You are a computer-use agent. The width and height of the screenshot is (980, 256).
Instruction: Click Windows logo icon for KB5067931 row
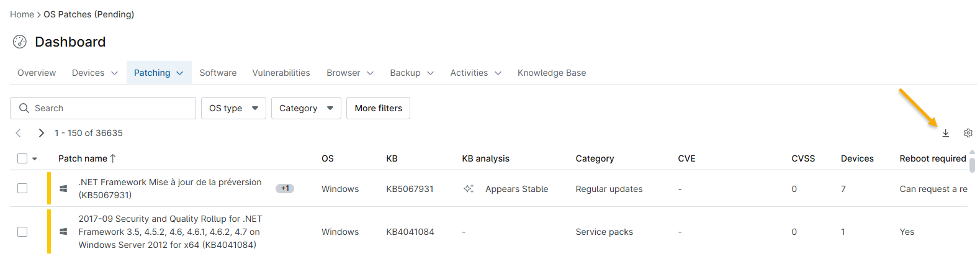[63, 188]
